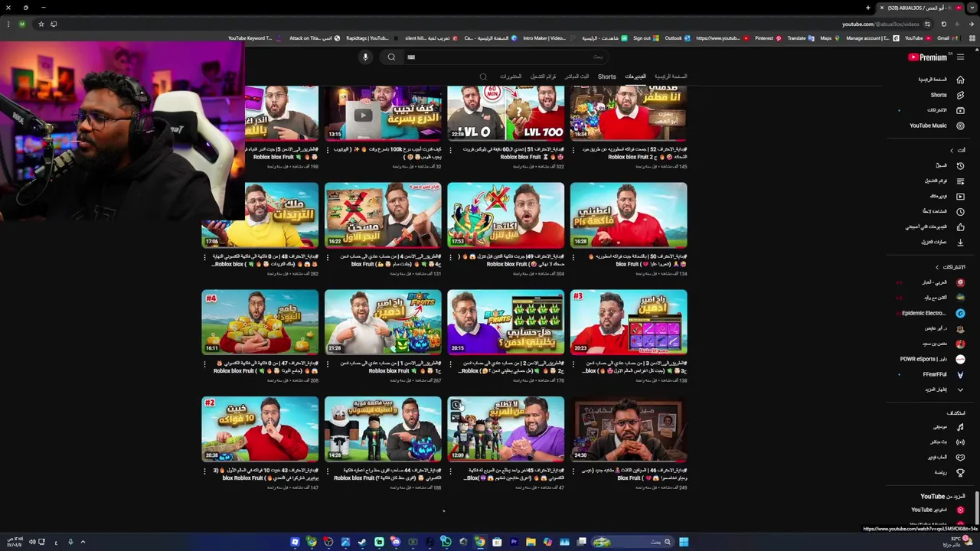Switch to the channel Shorts tab

[606, 77]
